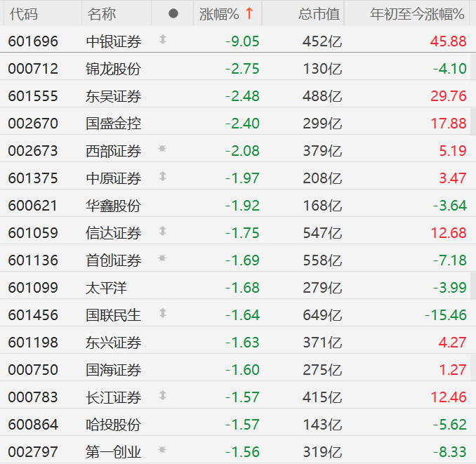
Task: Click the gray dot column header icon
Action: point(173,13)
